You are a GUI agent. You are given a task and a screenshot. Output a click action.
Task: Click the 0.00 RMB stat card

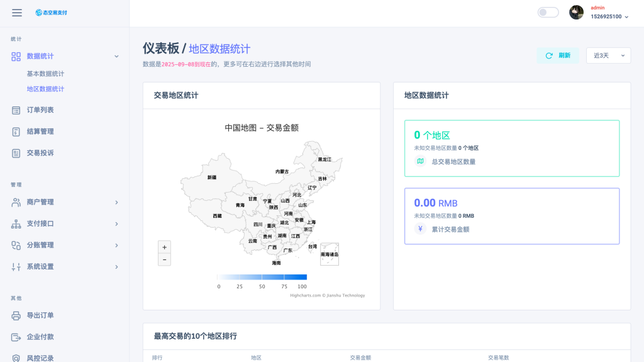pyautogui.click(x=512, y=217)
